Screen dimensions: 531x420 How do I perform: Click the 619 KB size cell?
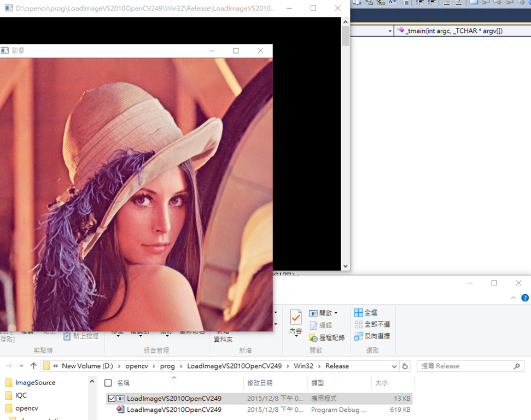400,410
